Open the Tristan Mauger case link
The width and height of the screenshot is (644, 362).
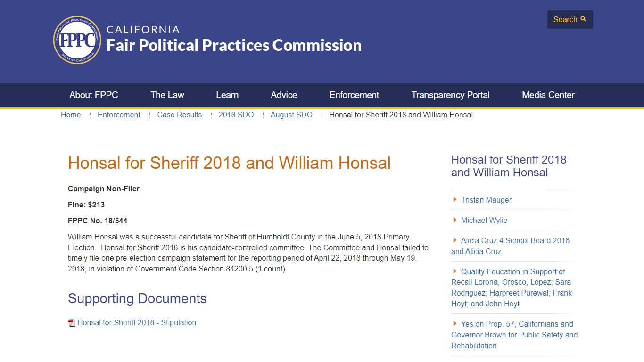pyautogui.click(x=486, y=200)
